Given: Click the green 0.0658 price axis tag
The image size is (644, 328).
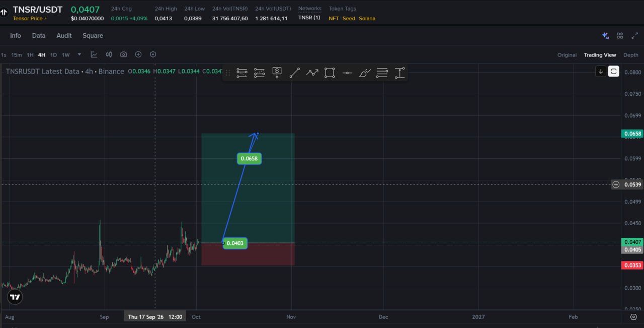Looking at the screenshot, I should coord(632,134).
